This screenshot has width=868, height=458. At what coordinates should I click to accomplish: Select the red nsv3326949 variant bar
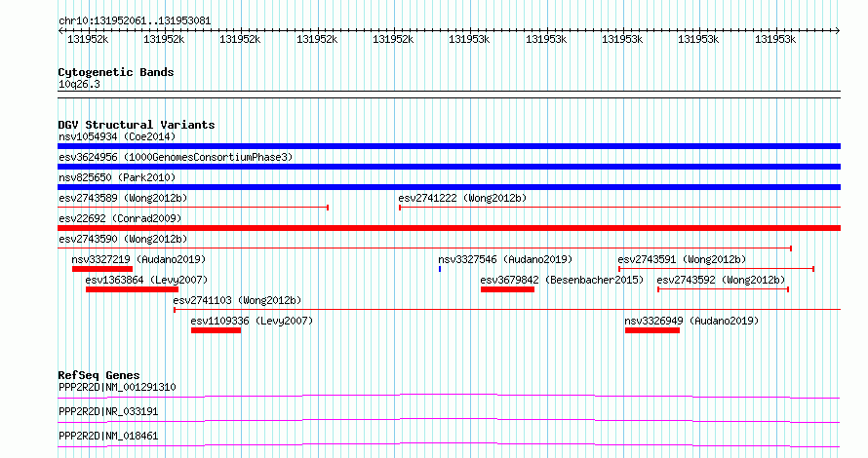(652, 330)
